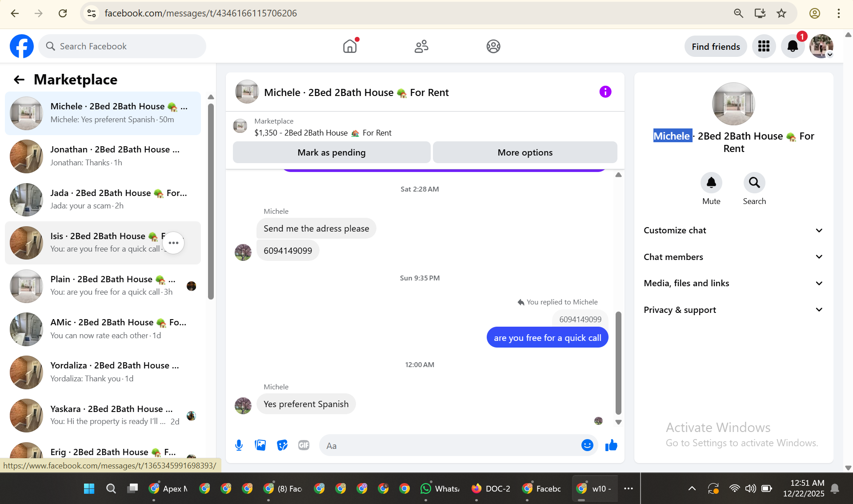Click the quoted reply 6094149099 bubble

pos(580,319)
